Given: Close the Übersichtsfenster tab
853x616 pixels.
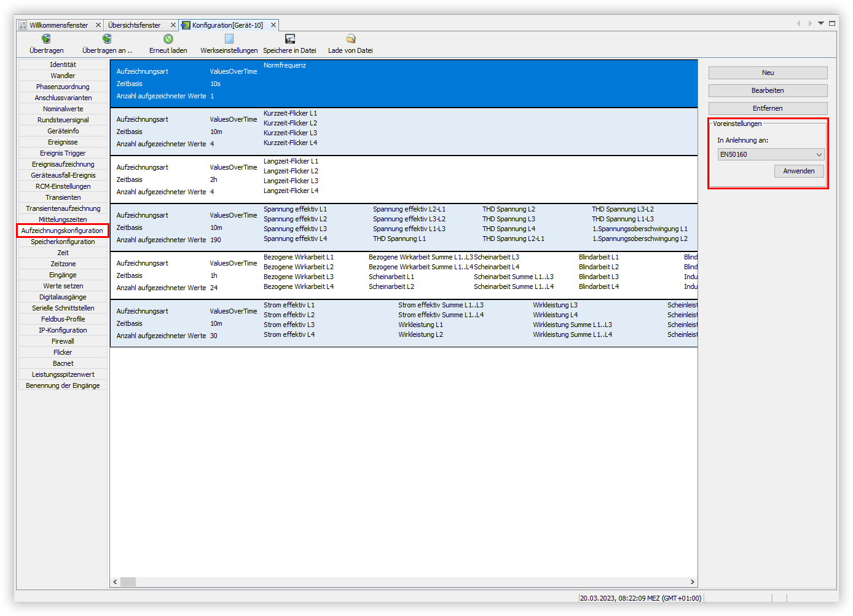Looking at the screenshot, I should tap(173, 25).
